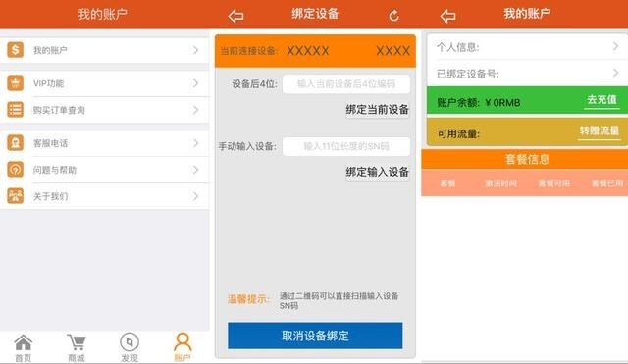
Task: Open 我的账户 dollar icon entry
Action: tap(16, 50)
